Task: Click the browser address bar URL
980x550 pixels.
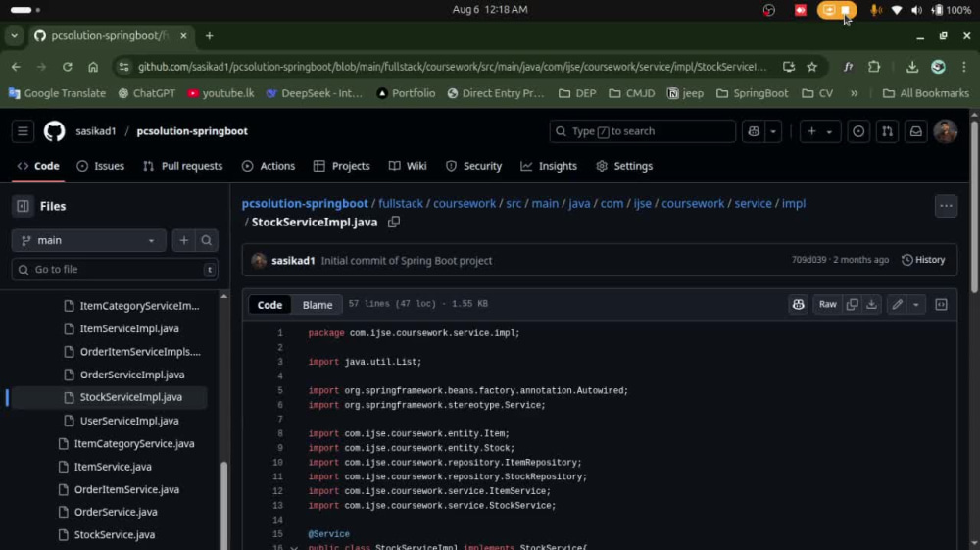Action: coord(452,67)
